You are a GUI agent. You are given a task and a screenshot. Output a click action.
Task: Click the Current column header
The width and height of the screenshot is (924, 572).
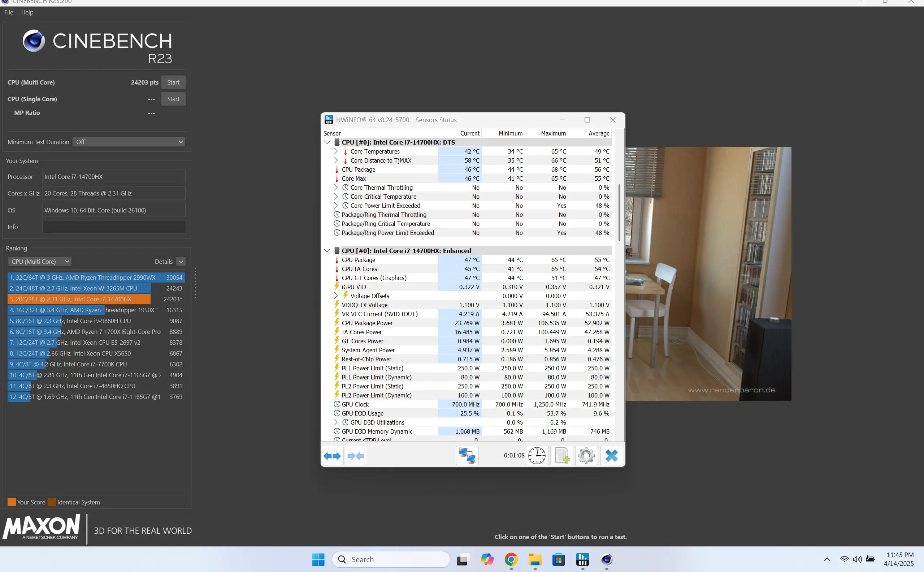[x=460, y=133]
